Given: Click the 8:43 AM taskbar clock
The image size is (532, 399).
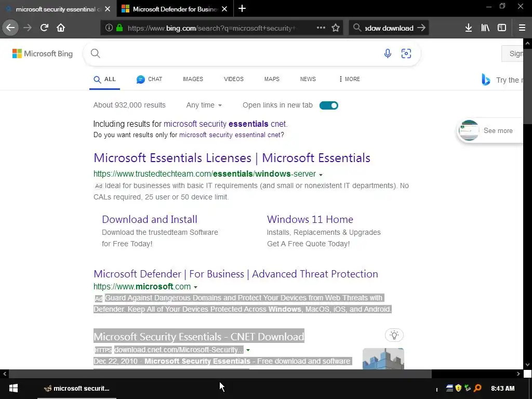Looking at the screenshot, I should point(502,388).
